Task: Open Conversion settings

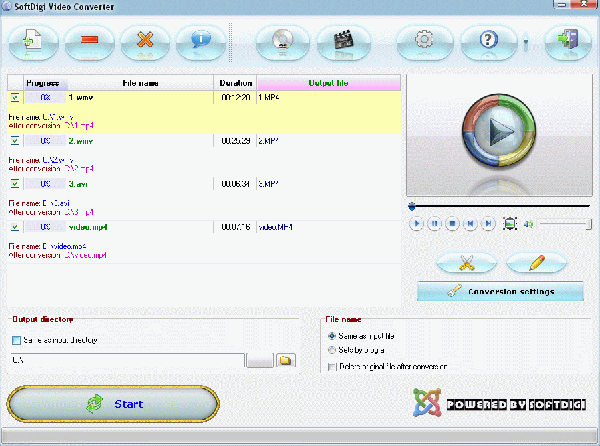Action: tap(500, 292)
